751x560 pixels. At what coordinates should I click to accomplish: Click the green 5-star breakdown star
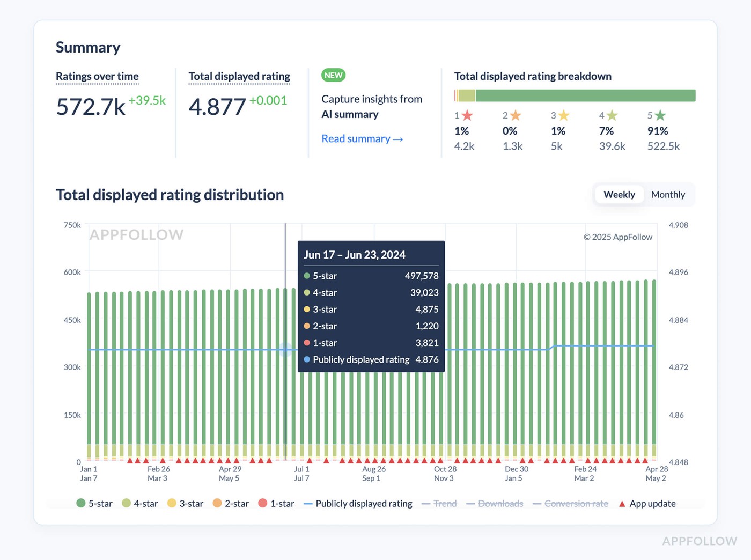click(x=661, y=115)
